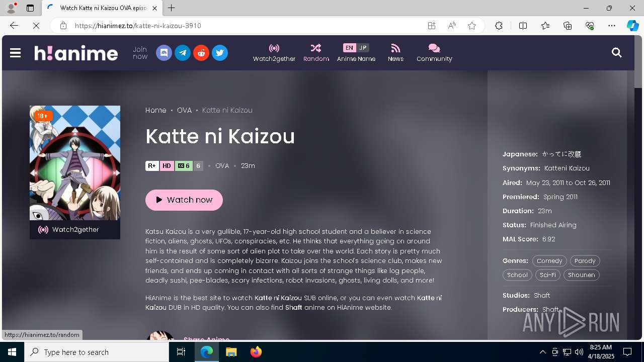Image resolution: width=644 pixels, height=362 pixels.
Task: Open the Edge profile icon
Action: point(11,8)
